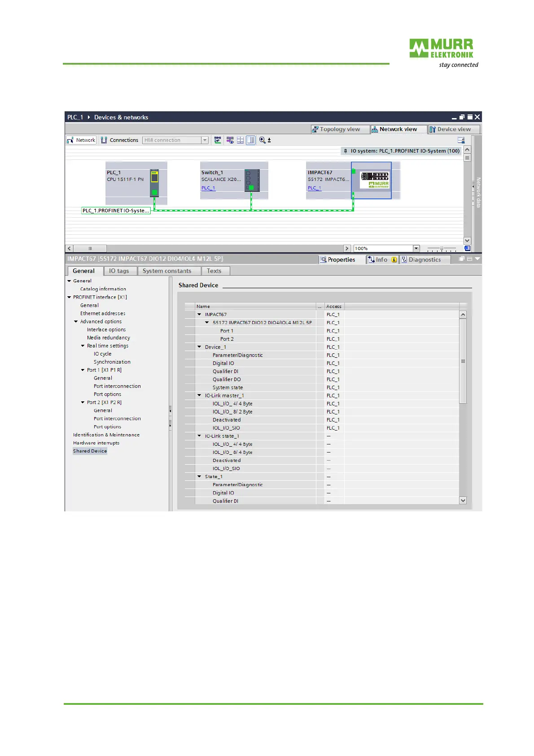Switch to Network view tab
Image resolution: width=534 pixels, height=756 pixels.
pyautogui.click(x=398, y=129)
